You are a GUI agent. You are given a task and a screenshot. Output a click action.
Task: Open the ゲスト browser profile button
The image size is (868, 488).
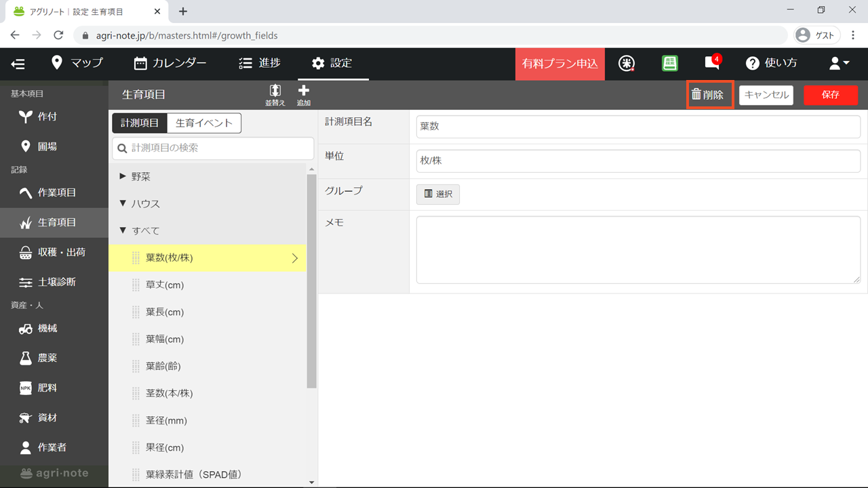[x=817, y=35]
